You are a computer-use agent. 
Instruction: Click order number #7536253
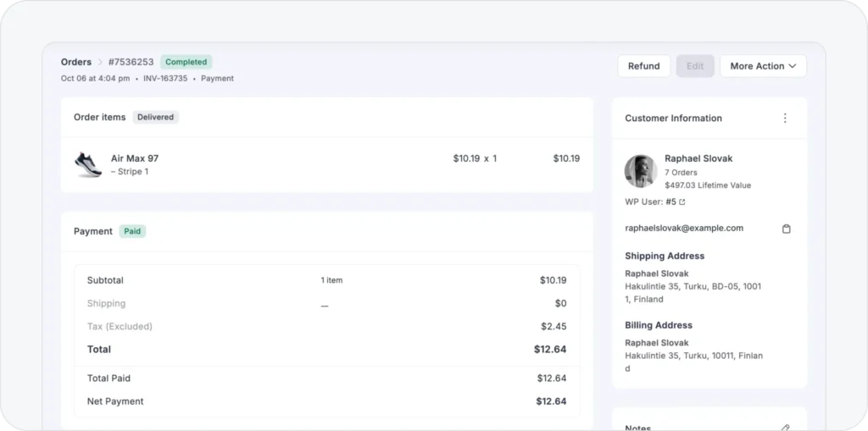pos(131,62)
